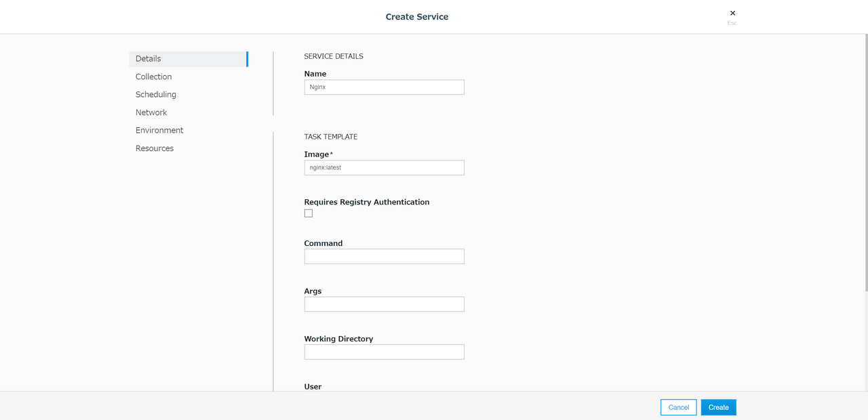The width and height of the screenshot is (868, 420).
Task: Close the Create Service dialog with X
Action: [732, 13]
